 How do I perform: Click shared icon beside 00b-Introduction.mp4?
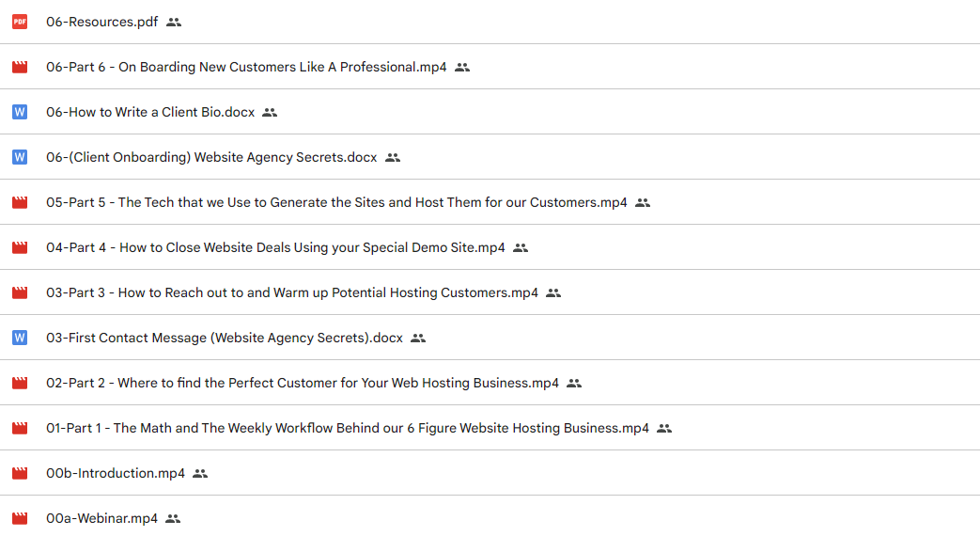(200, 473)
